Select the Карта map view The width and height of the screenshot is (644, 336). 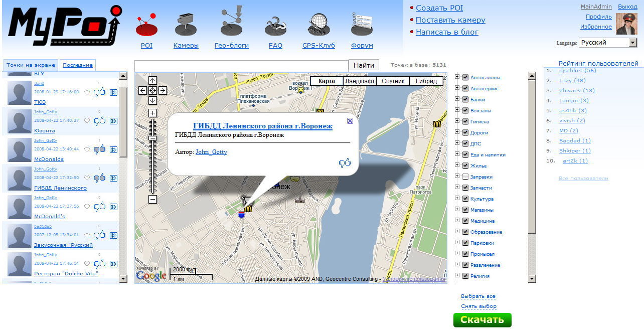coord(327,81)
